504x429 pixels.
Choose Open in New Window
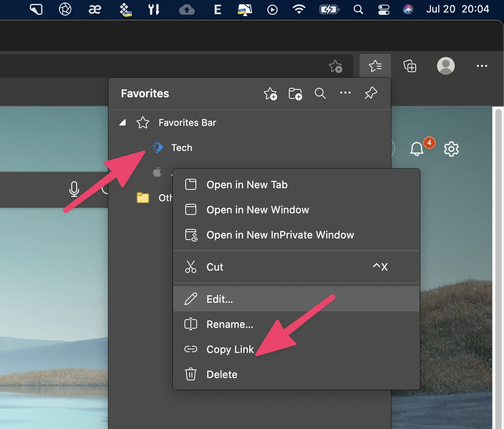click(296, 210)
